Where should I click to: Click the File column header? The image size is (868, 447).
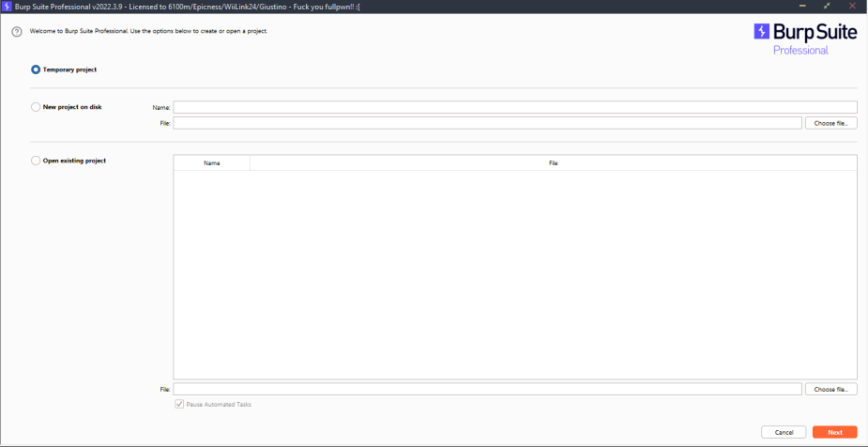click(553, 163)
